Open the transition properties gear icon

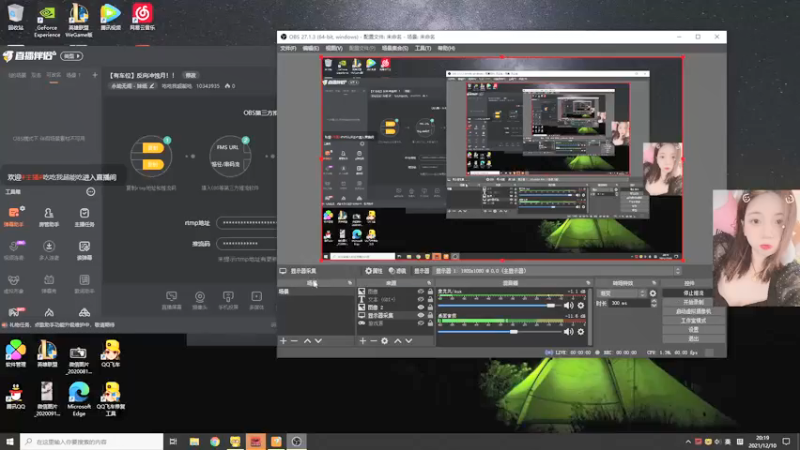pos(653,293)
